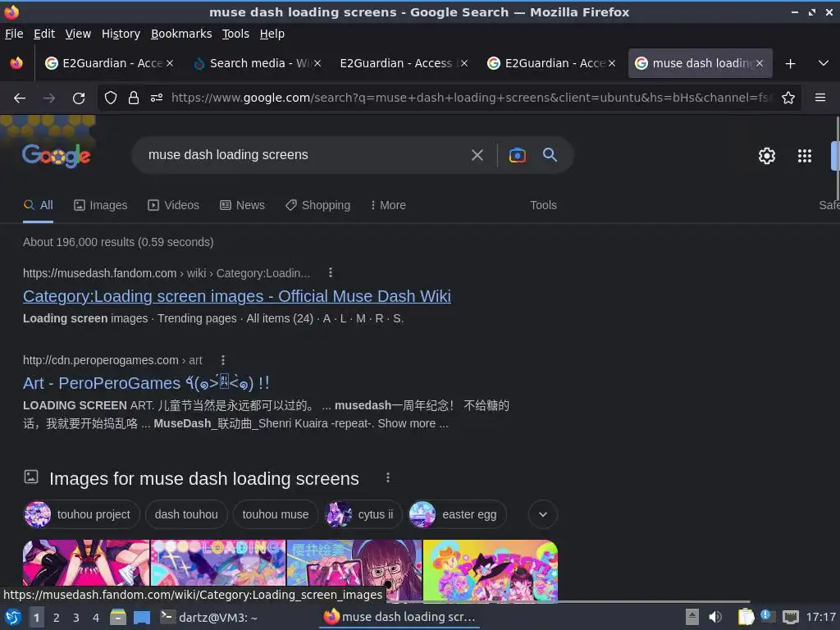Open the View menu
Viewport: 840px width, 630px height.
[78, 34]
